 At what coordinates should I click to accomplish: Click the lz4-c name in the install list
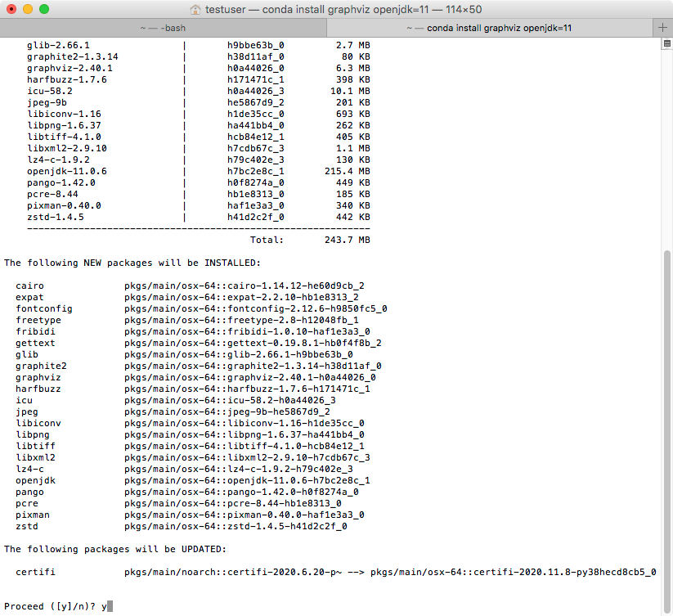[x=29, y=469]
